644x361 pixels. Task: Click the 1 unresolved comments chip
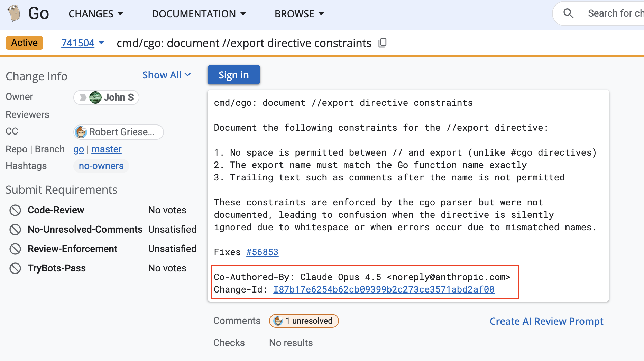click(x=304, y=321)
